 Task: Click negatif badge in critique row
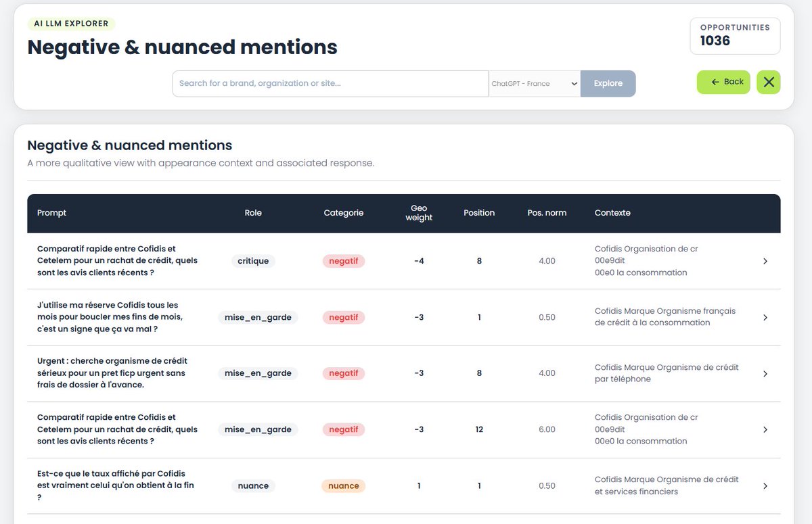coord(344,261)
